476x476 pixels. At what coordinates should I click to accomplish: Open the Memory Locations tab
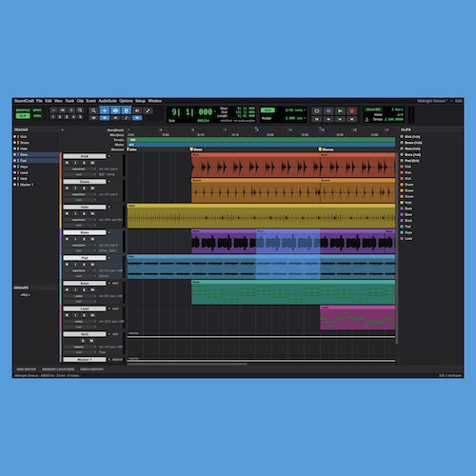58,369
